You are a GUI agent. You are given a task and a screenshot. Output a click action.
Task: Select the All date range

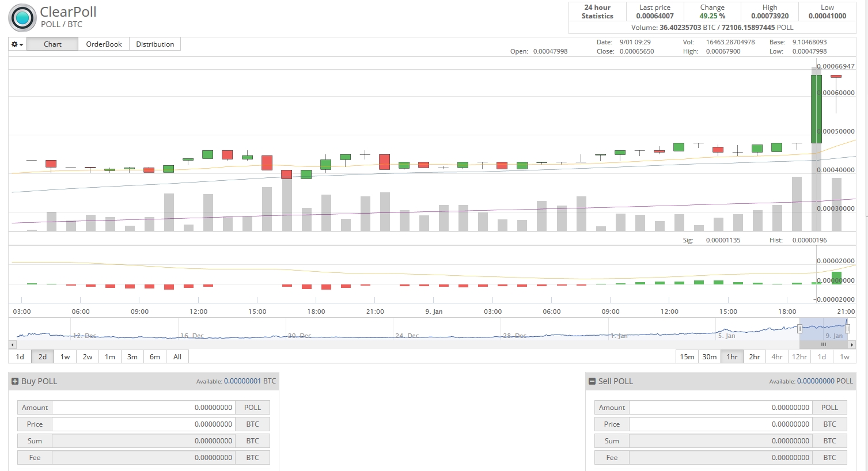[x=177, y=357]
